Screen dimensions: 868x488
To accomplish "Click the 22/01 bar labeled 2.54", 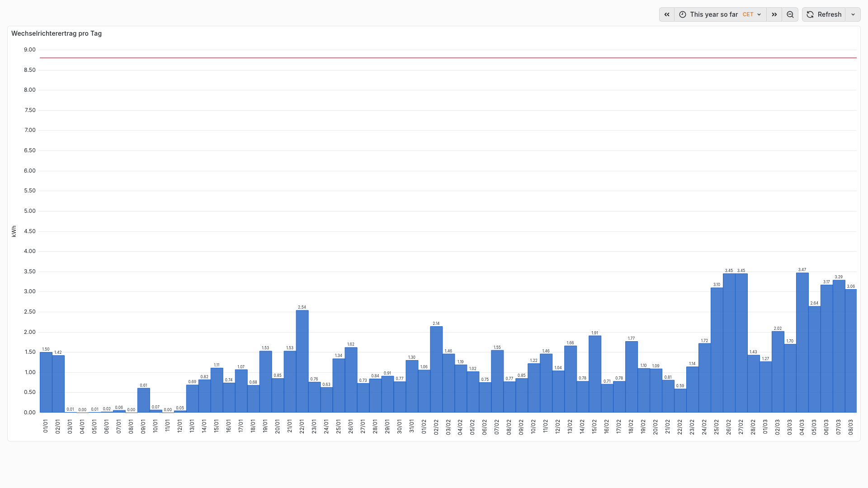I will point(302,361).
